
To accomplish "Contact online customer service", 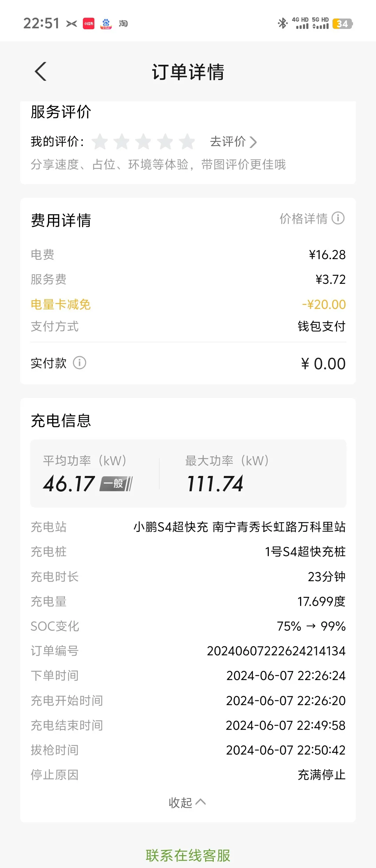I will click(x=188, y=855).
